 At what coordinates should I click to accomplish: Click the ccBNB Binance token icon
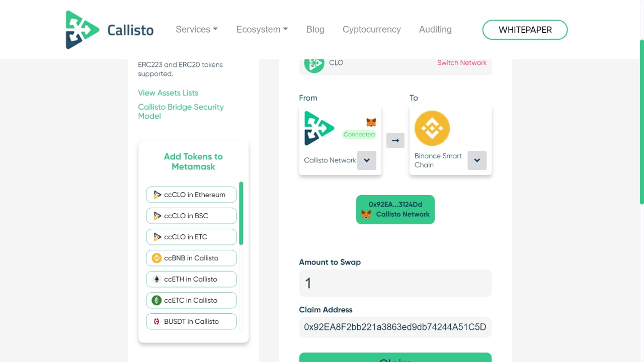coord(156,258)
